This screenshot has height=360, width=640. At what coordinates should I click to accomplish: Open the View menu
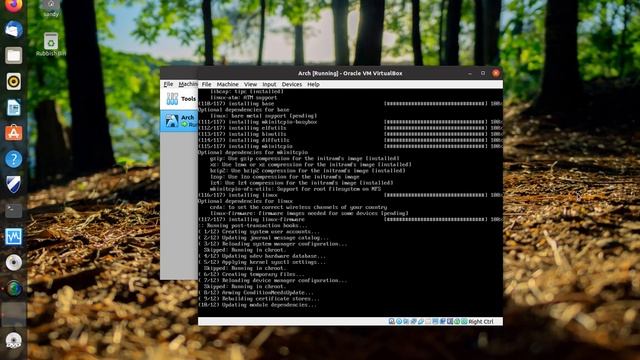250,84
